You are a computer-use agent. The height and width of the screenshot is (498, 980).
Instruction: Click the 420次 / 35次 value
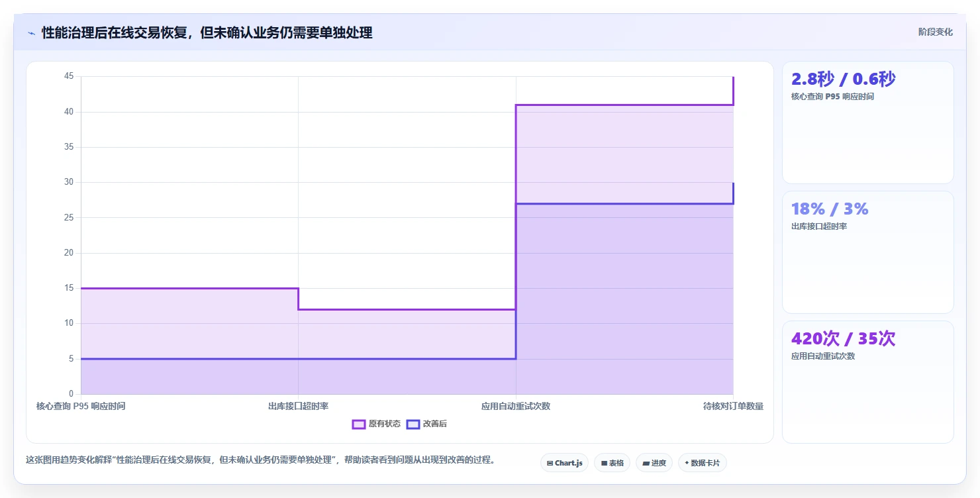(843, 339)
